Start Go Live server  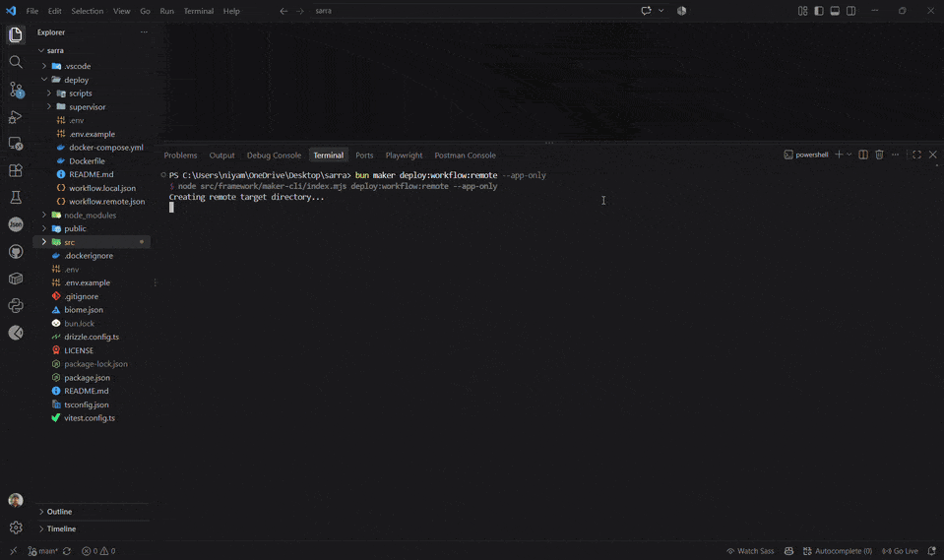click(x=900, y=551)
